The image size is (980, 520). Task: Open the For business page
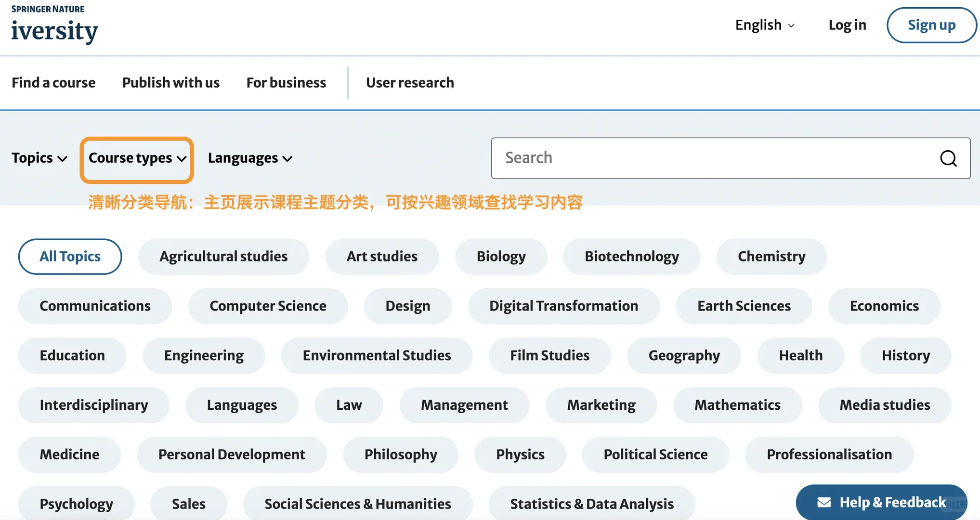coord(286,82)
